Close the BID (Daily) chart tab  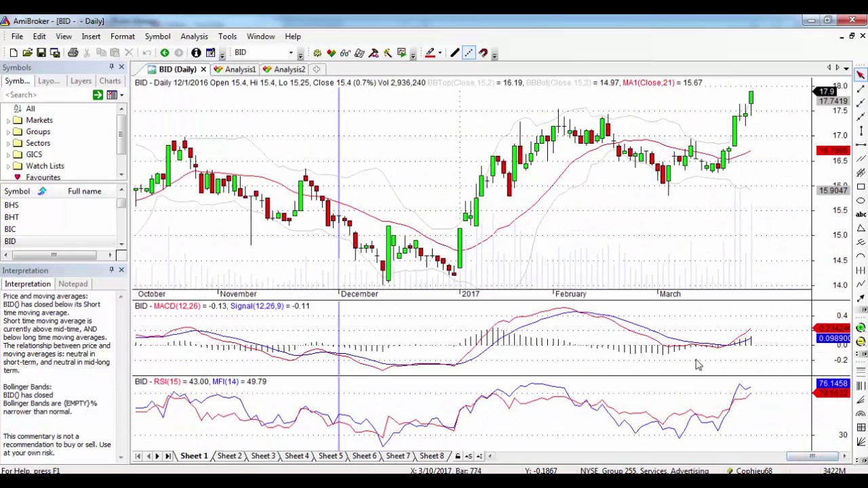pyautogui.click(x=203, y=69)
